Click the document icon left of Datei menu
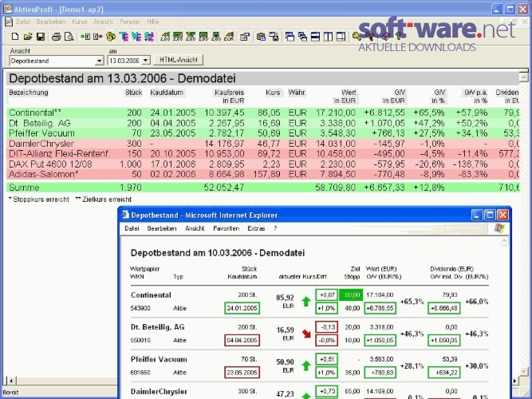This screenshot has height=399, width=532. pyautogui.click(x=9, y=22)
